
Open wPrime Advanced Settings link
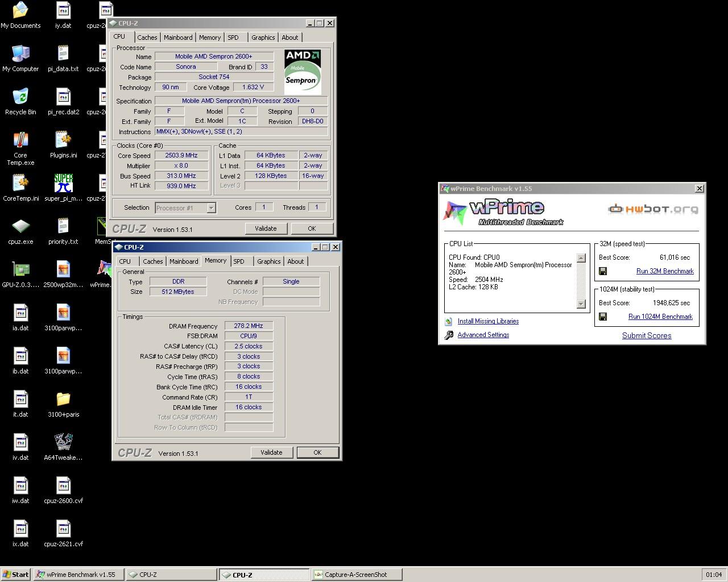point(483,335)
